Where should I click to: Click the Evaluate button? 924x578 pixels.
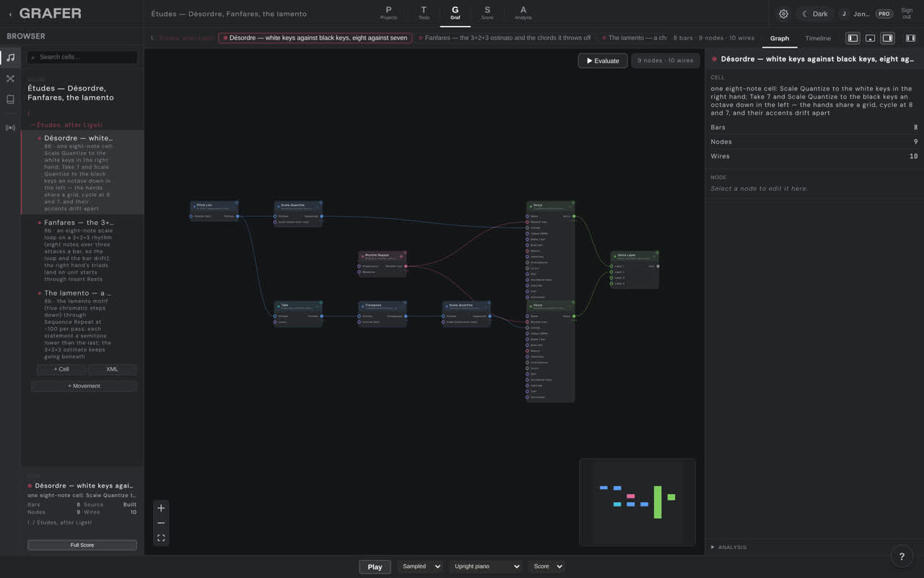point(603,61)
